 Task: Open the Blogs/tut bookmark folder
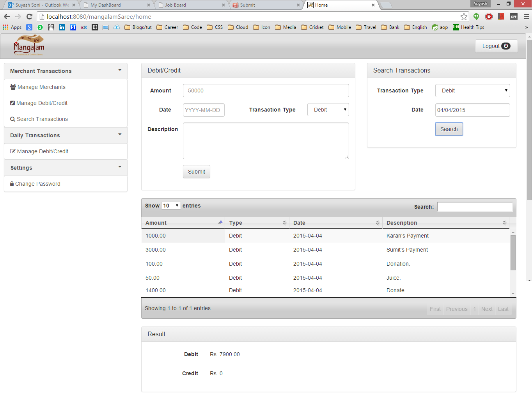[x=138, y=27]
